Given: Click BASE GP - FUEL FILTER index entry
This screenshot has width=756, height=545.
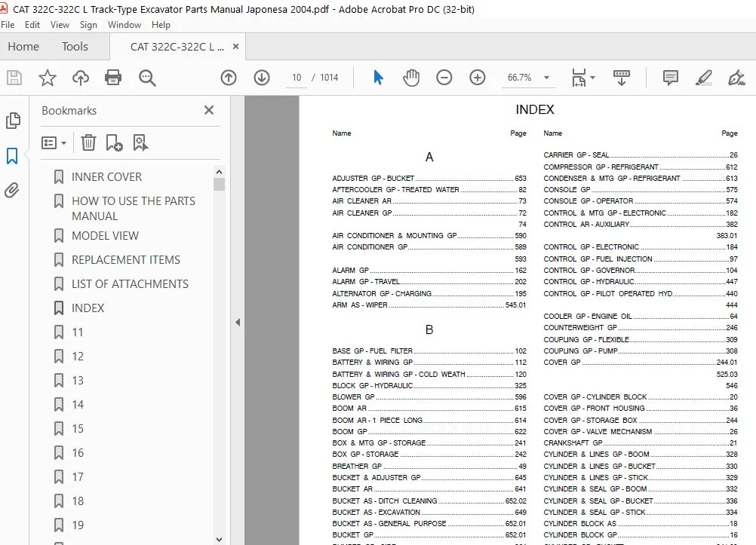Looking at the screenshot, I should pos(429,351).
